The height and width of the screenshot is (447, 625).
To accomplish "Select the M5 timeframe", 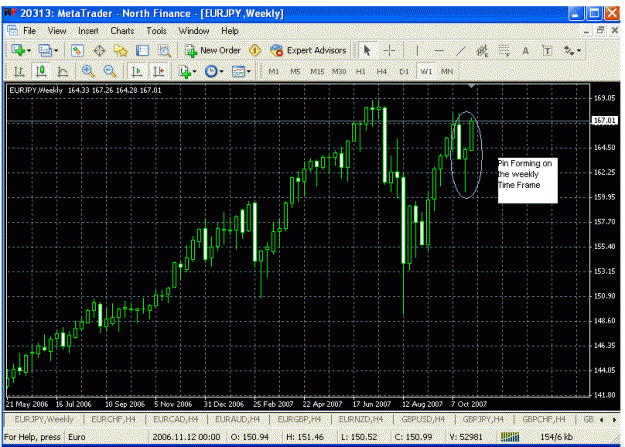I will tap(295, 71).
